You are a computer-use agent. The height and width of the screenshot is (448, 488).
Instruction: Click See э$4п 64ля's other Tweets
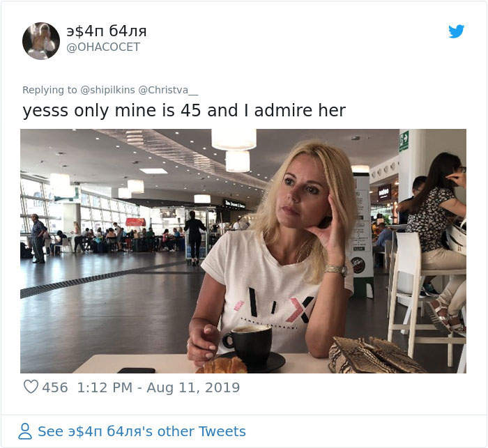[x=142, y=432]
